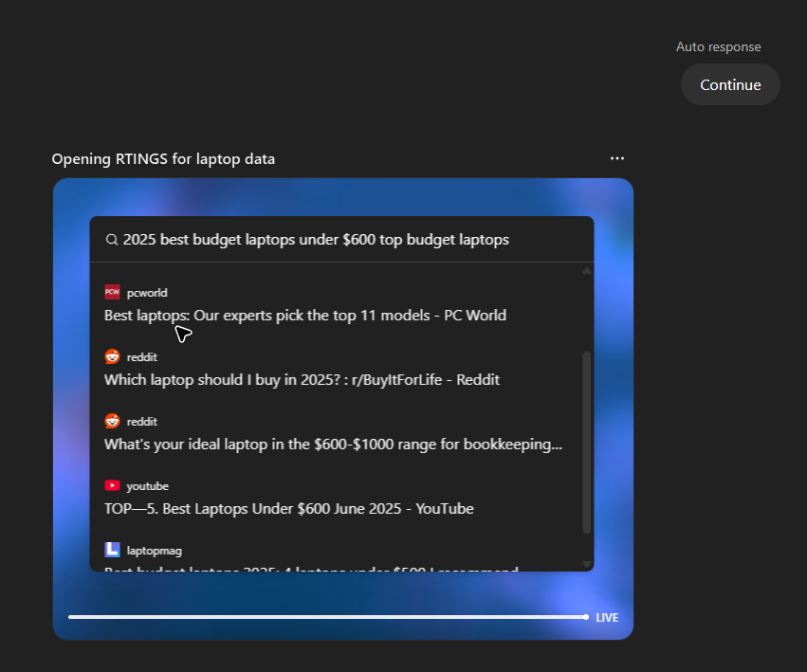The width and height of the screenshot is (807, 672).
Task: Click the playback progress slider handle
Action: tap(586, 617)
